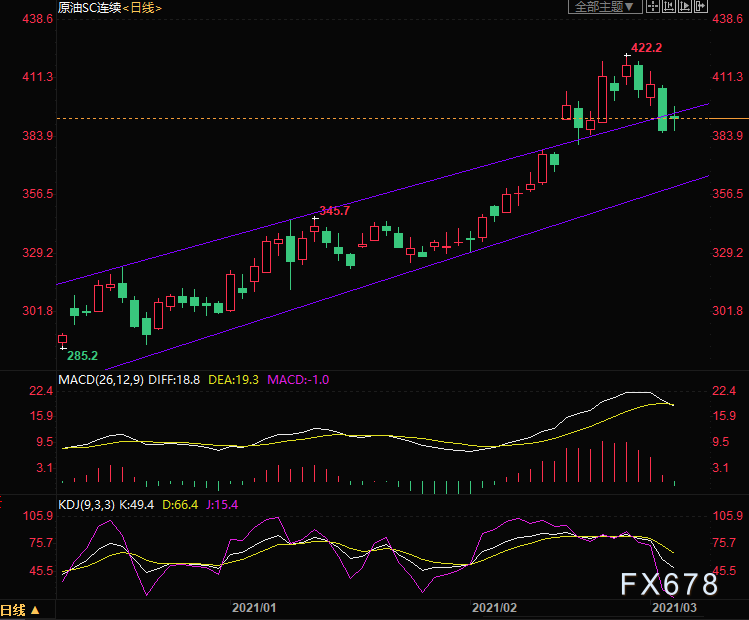Click the 438.6 label on left axis
The width and height of the screenshot is (749, 620).
[38, 19]
